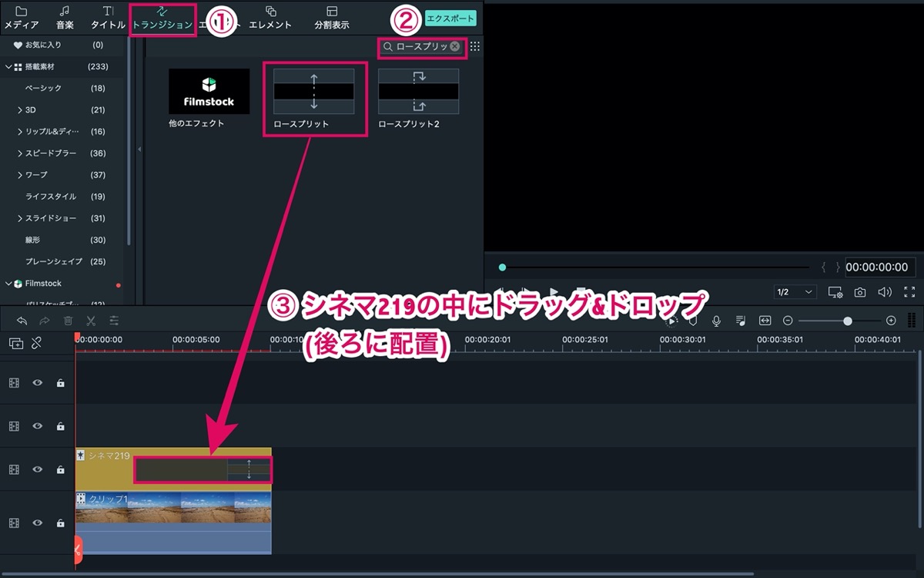Select the クリップ1 video clip

point(173,523)
